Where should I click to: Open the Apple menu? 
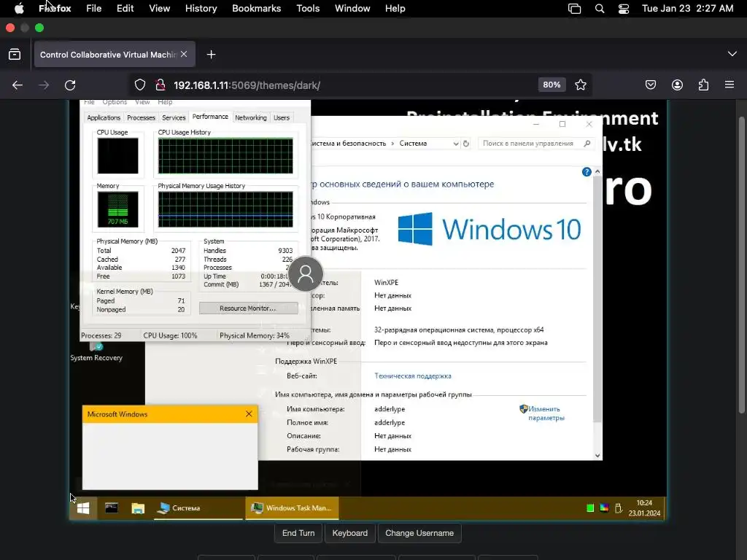pyautogui.click(x=19, y=9)
